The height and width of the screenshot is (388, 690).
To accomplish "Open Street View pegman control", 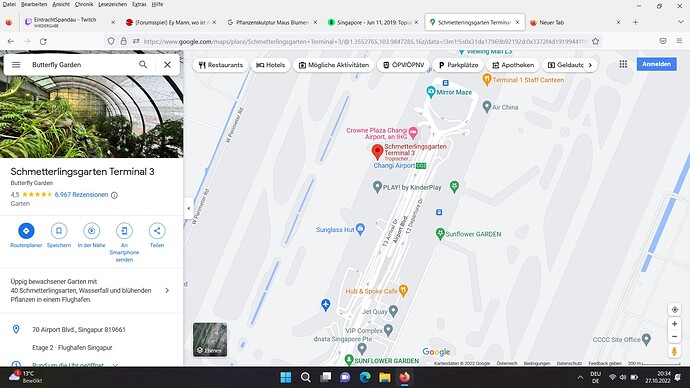I will coord(674,351).
